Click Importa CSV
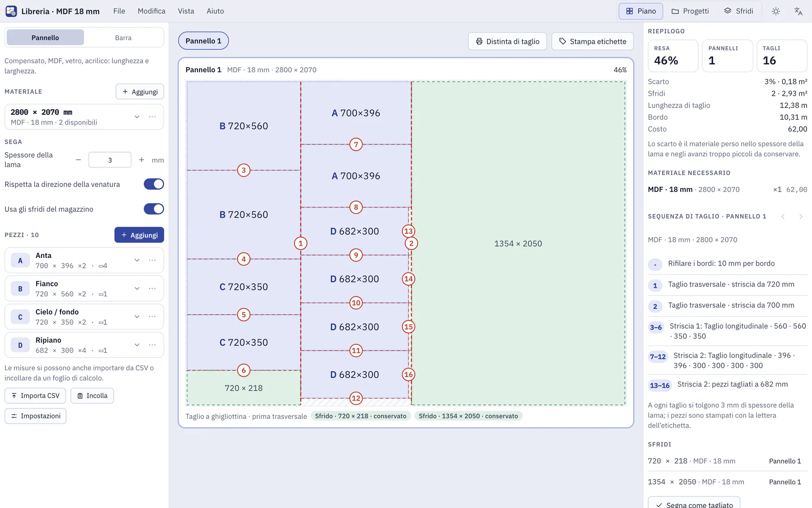Image resolution: width=812 pixels, height=508 pixels. click(35, 396)
